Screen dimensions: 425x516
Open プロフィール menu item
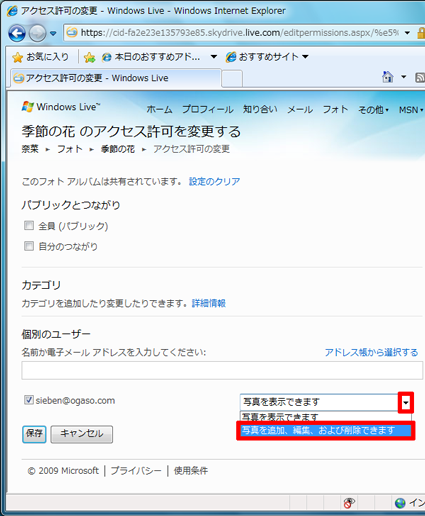click(x=208, y=109)
